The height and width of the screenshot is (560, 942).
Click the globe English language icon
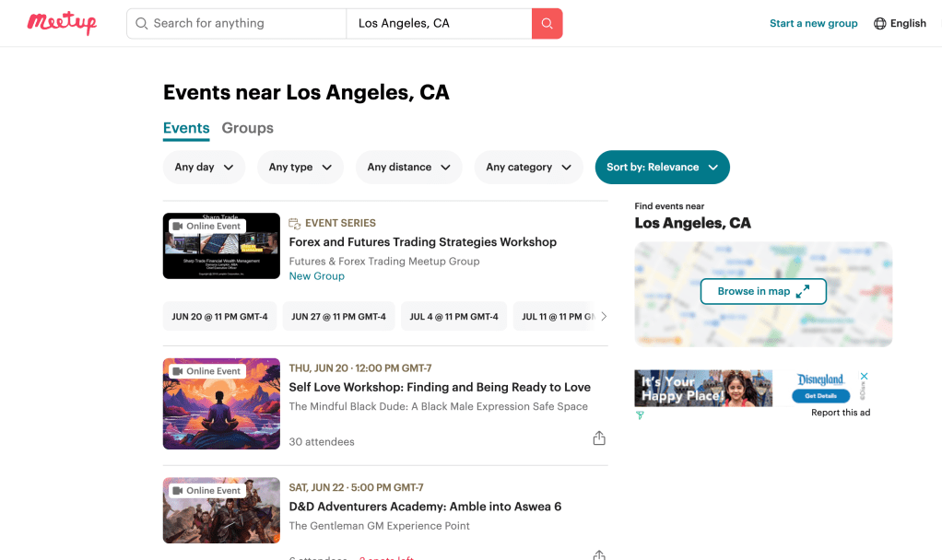pos(879,23)
